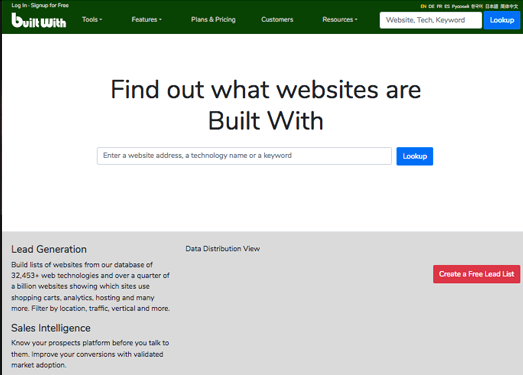Click the Create a Free Lead List button

point(476,274)
